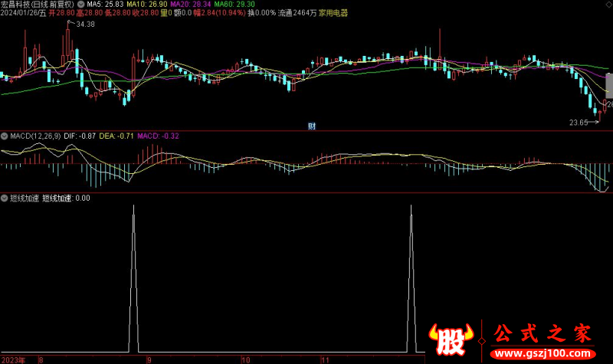Click the 短线加速: 0.00 value

coord(66,198)
